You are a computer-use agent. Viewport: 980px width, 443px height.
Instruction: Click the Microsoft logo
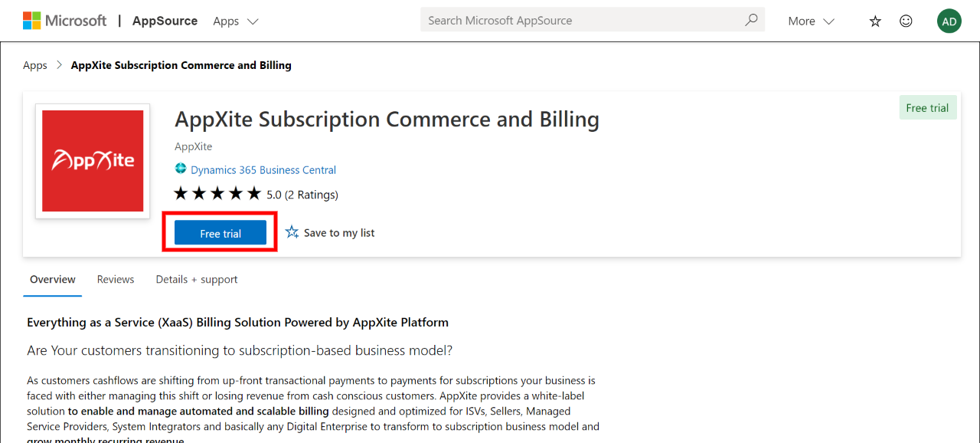(x=65, y=21)
